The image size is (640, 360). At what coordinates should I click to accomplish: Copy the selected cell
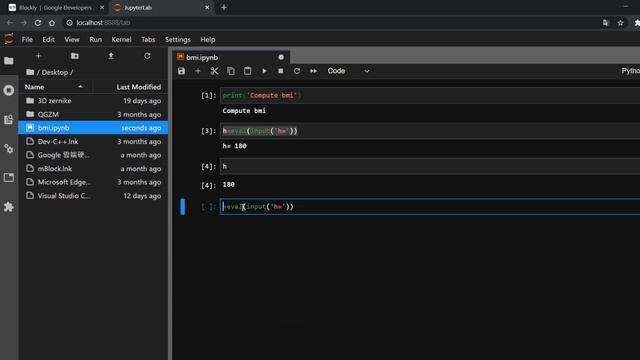pyautogui.click(x=231, y=71)
